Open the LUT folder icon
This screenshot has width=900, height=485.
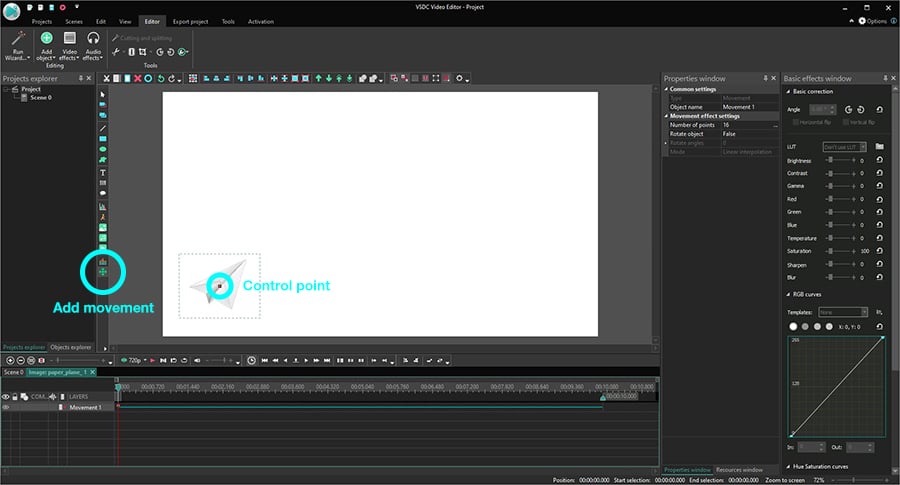pos(879,146)
